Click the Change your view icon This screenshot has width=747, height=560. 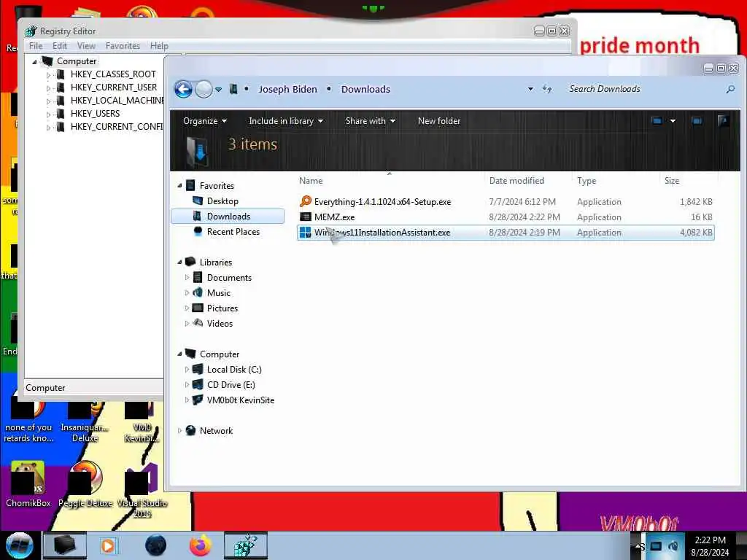pos(657,121)
